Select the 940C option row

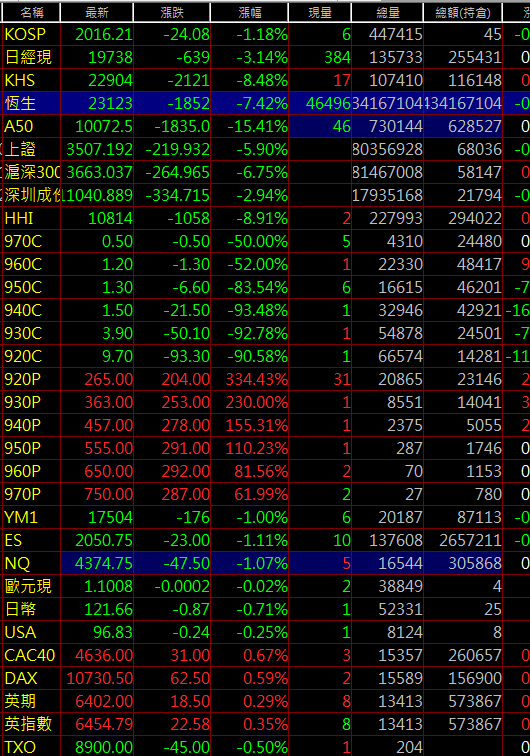coord(265,310)
